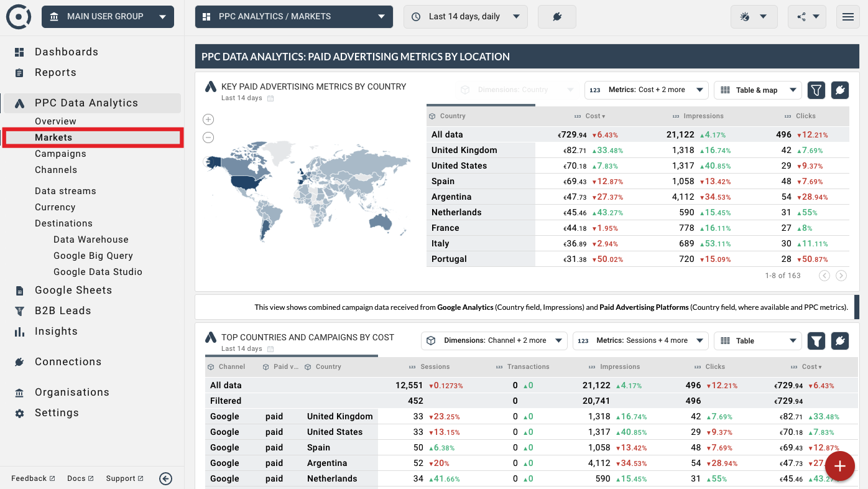The height and width of the screenshot is (489, 868).
Task: Click the Support link
Action: [x=124, y=478]
